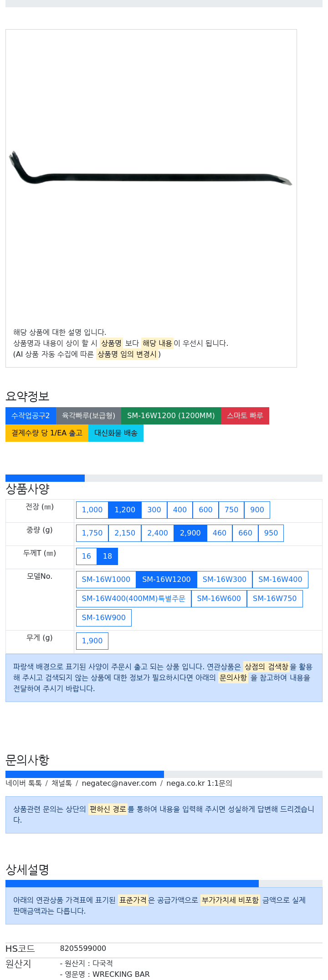The width and height of the screenshot is (328, 980).
Task: Select thickness 18 option
Action: click(x=108, y=556)
